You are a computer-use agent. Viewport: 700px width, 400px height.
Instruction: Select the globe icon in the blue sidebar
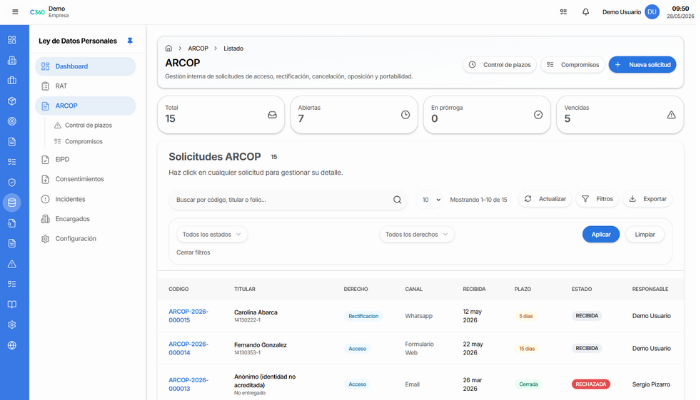point(12,345)
